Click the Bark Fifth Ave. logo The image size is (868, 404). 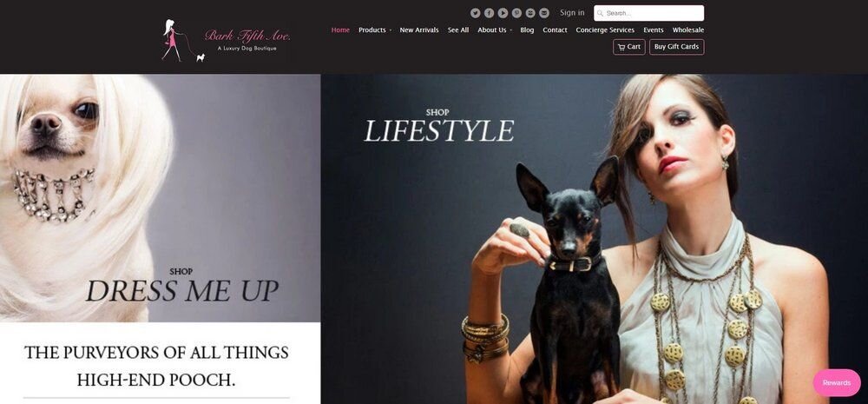(x=226, y=41)
